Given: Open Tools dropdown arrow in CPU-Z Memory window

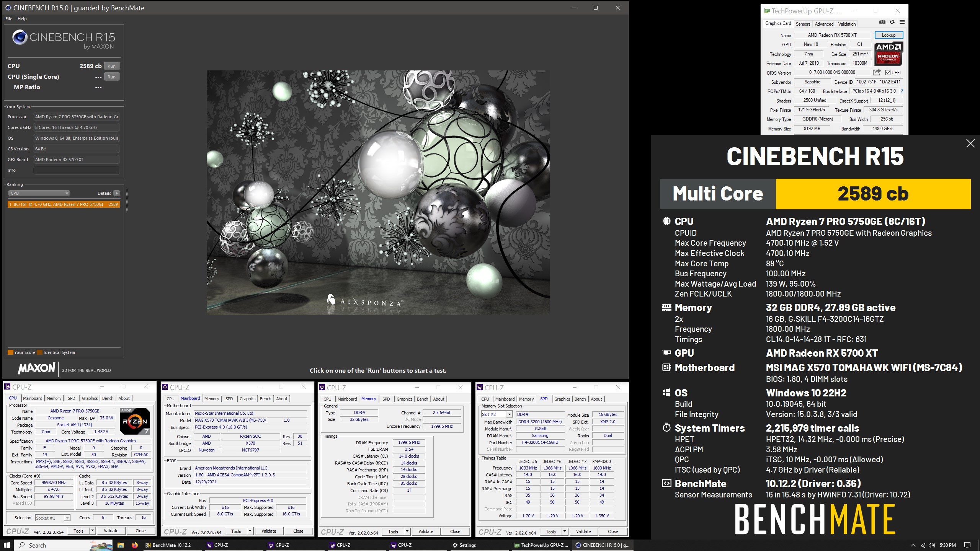Looking at the screenshot, I should 407,531.
